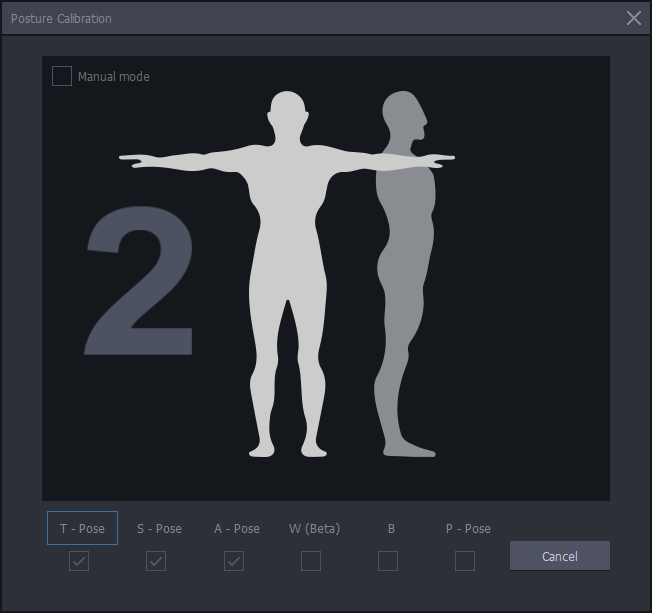Image resolution: width=652 pixels, height=613 pixels.
Task: Close the Posture Calibration dialog
Action: tap(634, 18)
